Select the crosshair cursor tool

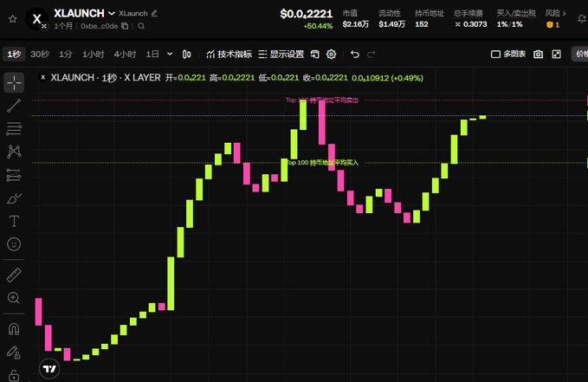(14, 82)
